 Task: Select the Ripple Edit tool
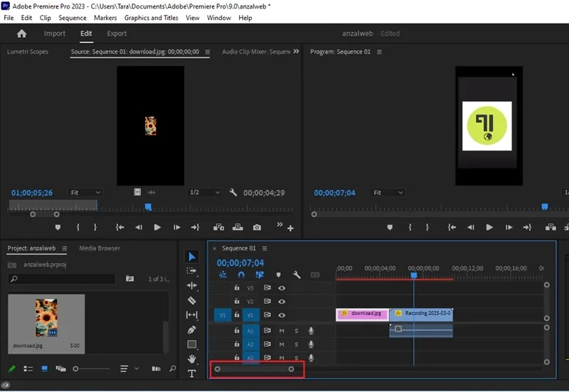coord(191,286)
